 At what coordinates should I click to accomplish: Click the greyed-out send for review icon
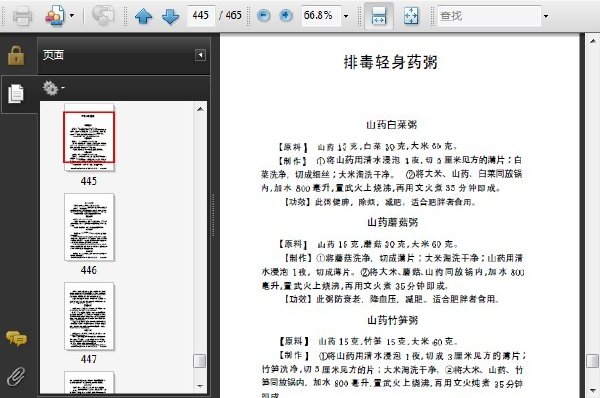coord(103,16)
